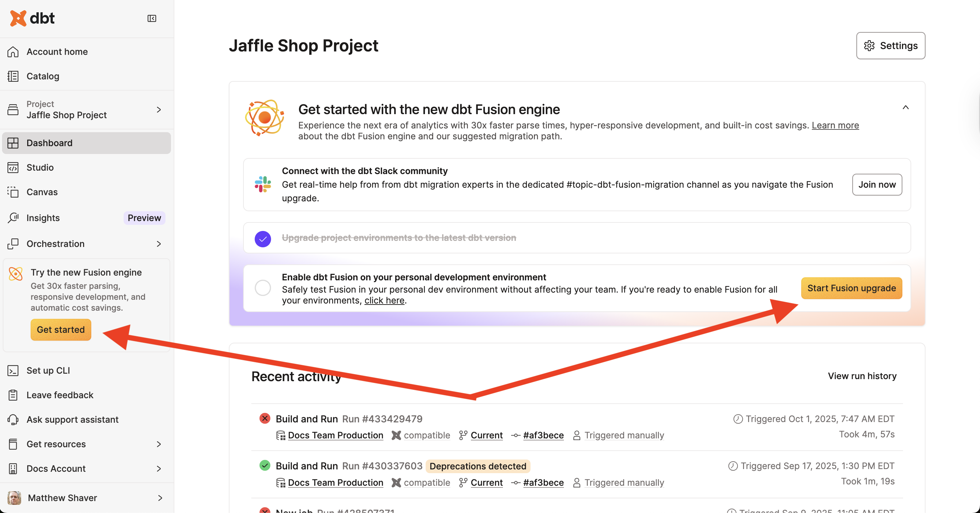Expand the Orchestration section
Viewport: 980px width, 513px height.
click(x=159, y=244)
